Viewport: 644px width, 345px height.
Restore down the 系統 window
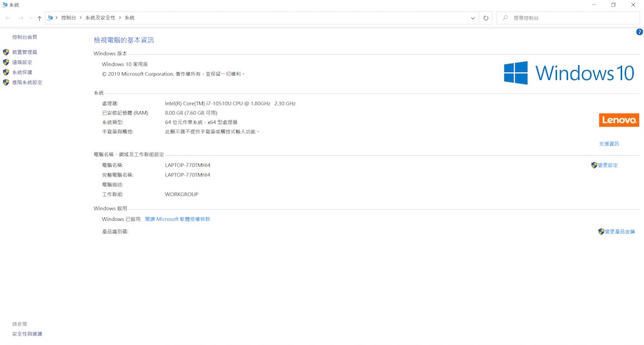[613, 5]
